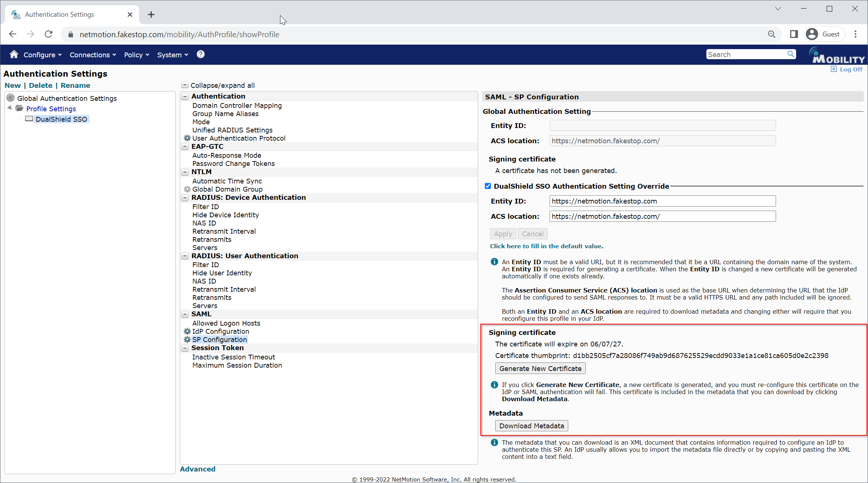This screenshot has height=483, width=868.
Task: Click the browser reload page icon
Action: tap(48, 34)
